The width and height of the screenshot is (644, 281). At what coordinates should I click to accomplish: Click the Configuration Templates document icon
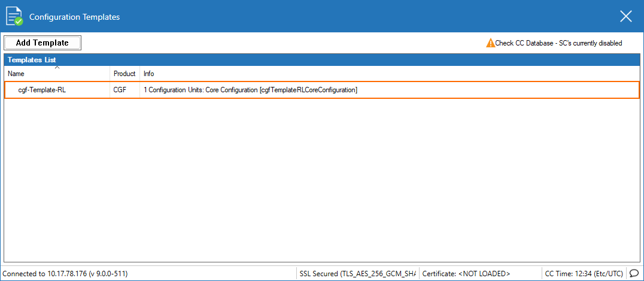coord(14,16)
